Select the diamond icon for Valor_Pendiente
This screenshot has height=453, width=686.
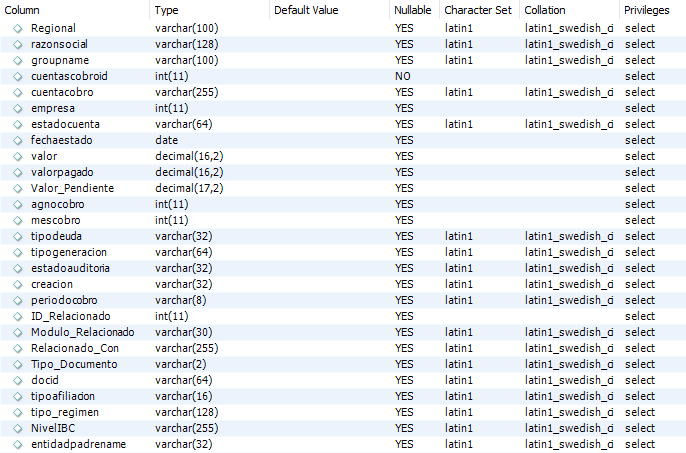pyautogui.click(x=18, y=189)
